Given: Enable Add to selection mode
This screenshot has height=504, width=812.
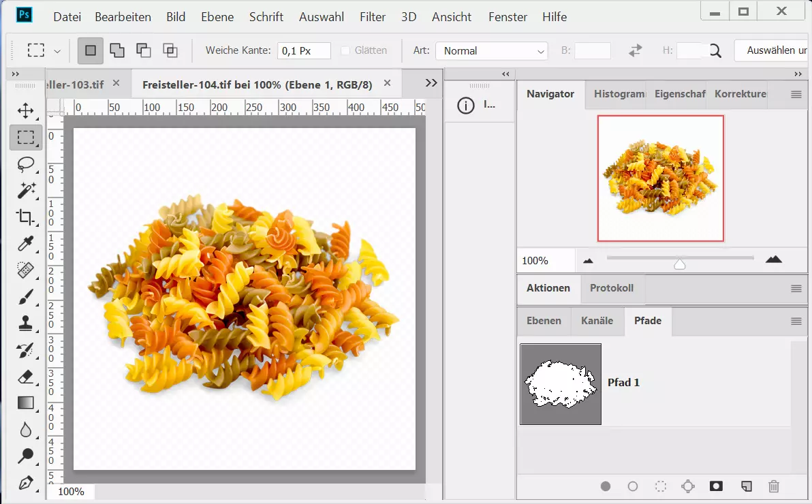Looking at the screenshot, I should [x=117, y=50].
